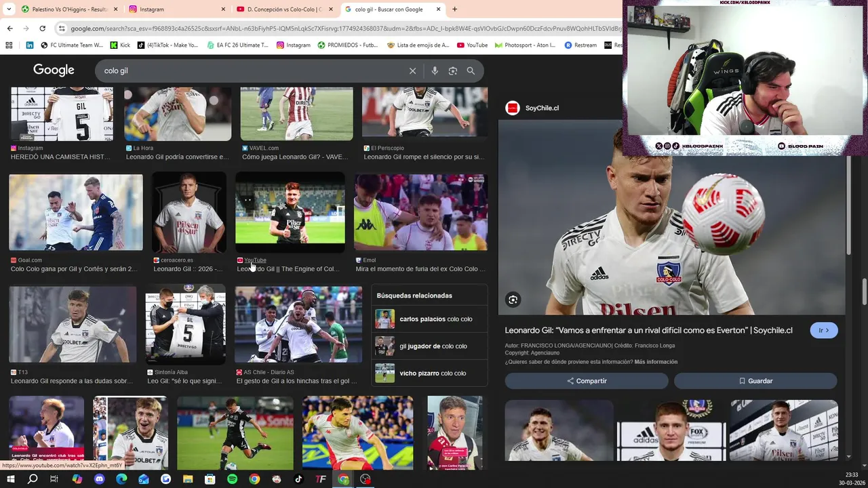
Task: Reload the page
Action: pyautogui.click(x=42, y=28)
